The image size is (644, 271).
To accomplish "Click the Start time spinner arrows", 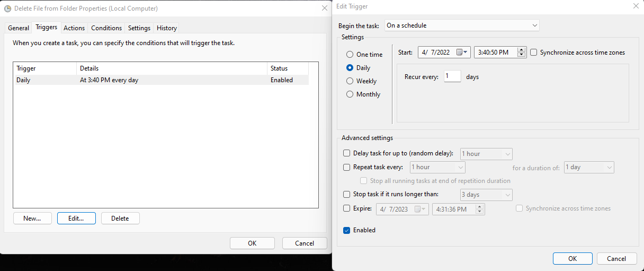I will [x=521, y=53].
